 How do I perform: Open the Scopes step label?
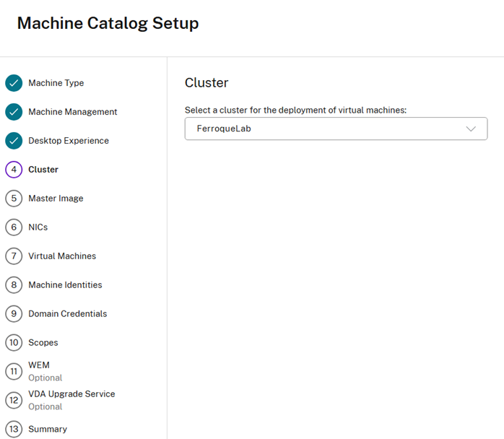click(x=43, y=343)
